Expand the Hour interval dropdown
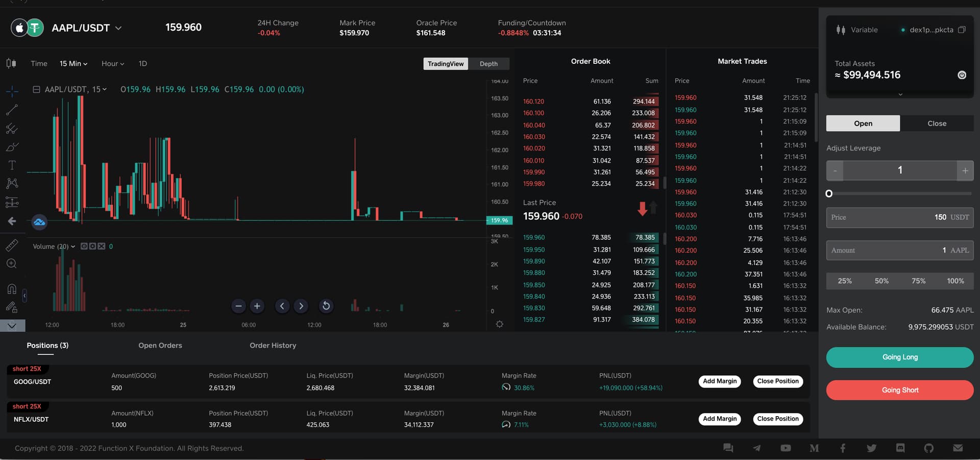 [x=113, y=64]
